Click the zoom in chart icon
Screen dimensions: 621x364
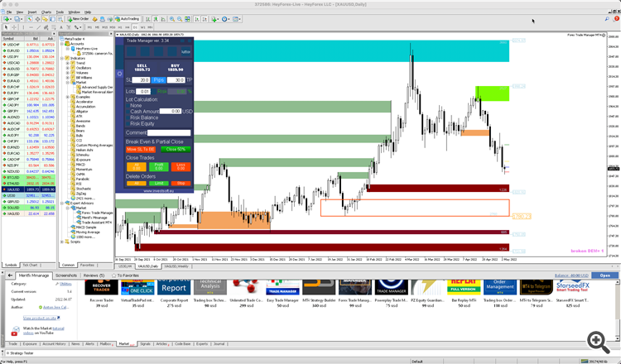point(172,19)
